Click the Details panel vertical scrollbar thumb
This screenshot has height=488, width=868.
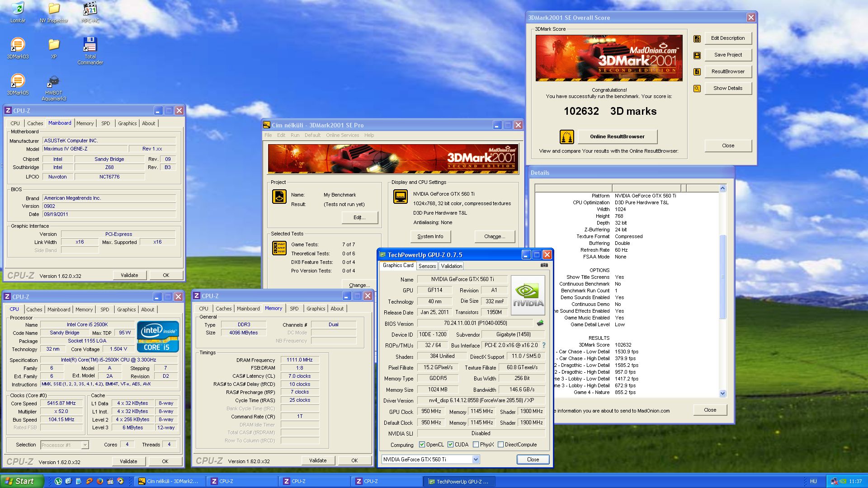(722, 277)
